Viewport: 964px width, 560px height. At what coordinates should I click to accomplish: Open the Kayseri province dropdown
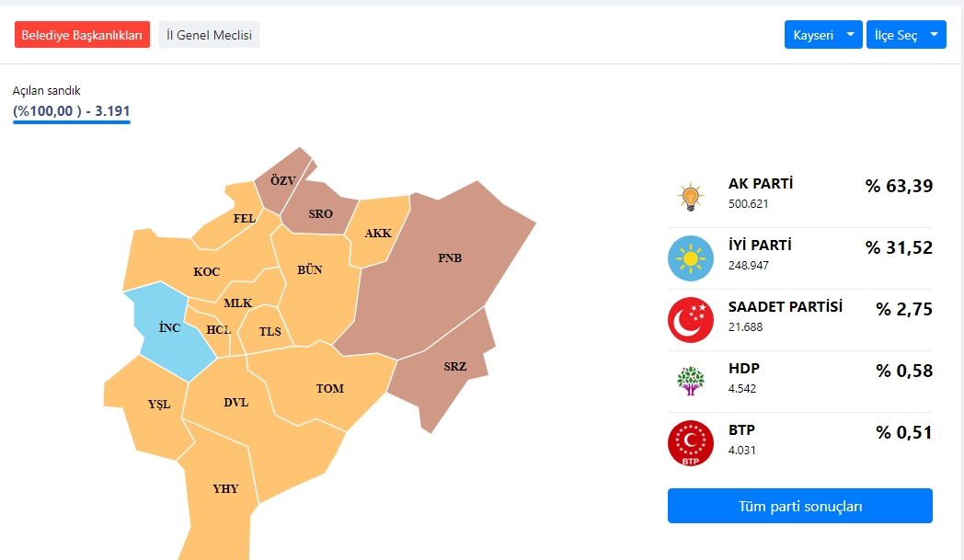[x=823, y=35]
